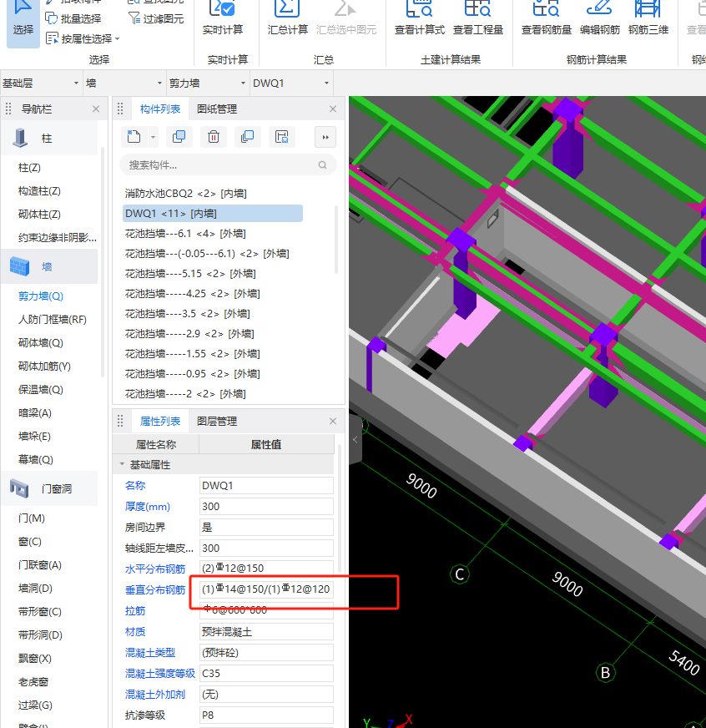This screenshot has width=706, height=728.
Task: Click the 批量选择 batch select tool
Action: click(x=73, y=18)
